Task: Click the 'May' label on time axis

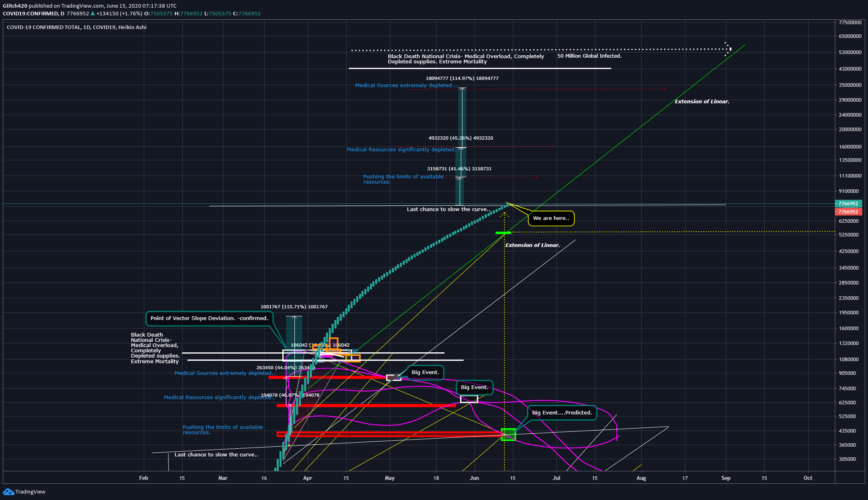Action: pos(390,478)
